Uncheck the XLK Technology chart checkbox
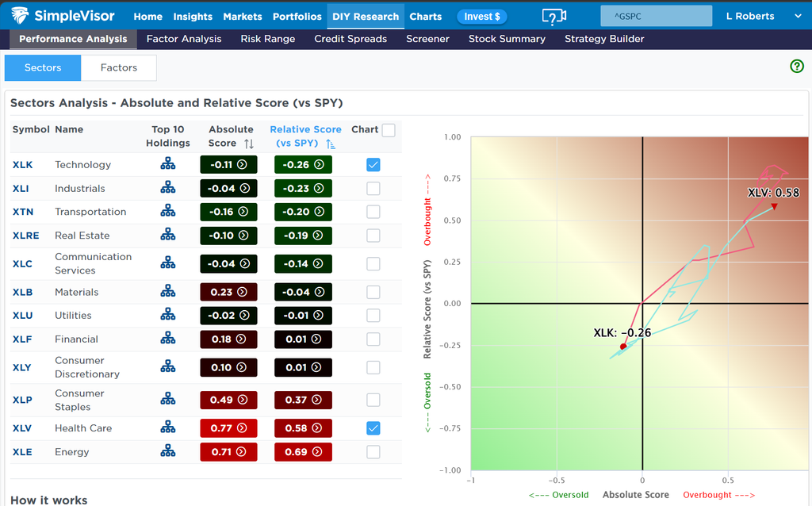Screen dimensions: 812x506 point(373,165)
